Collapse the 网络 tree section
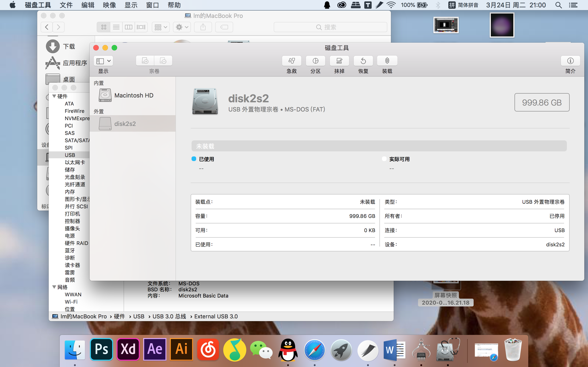Image resolution: width=588 pixels, height=367 pixels. coord(54,287)
